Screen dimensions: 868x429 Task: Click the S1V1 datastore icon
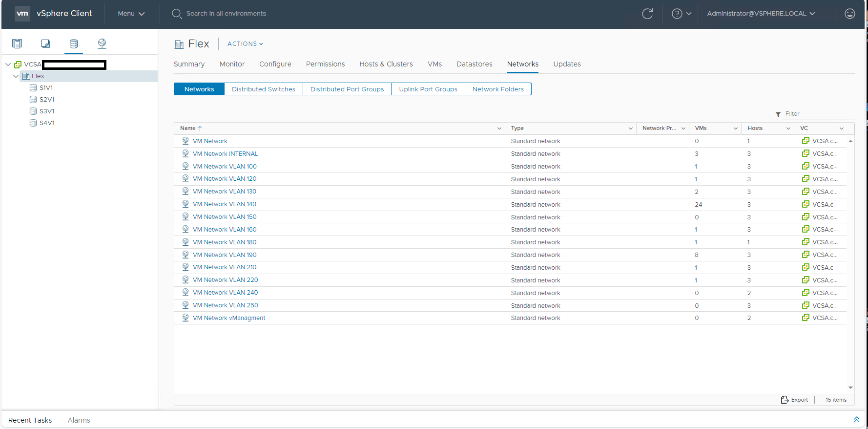[x=33, y=88]
